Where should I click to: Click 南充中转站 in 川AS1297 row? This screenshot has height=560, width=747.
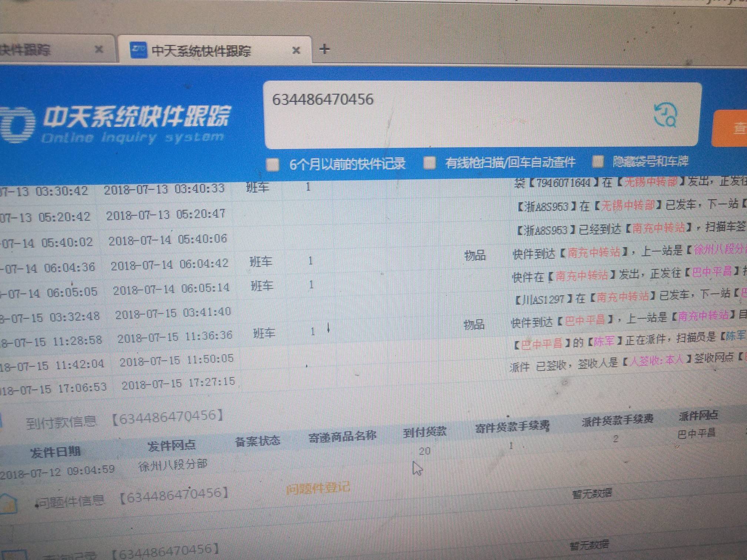coord(622,296)
